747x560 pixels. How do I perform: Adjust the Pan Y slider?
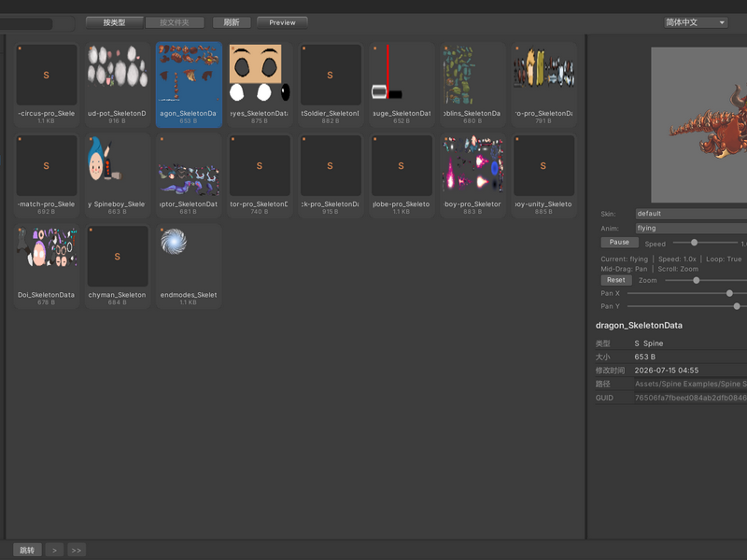687,306
